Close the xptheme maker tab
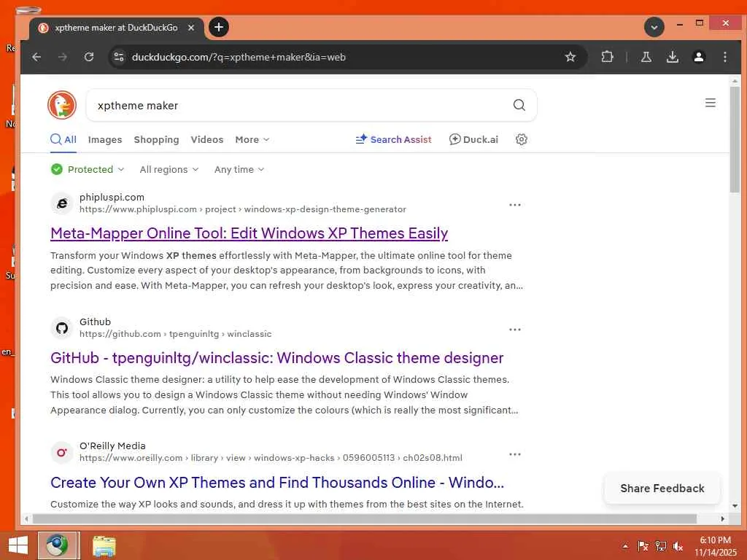Viewport: 747px width, 560px height. point(191,28)
